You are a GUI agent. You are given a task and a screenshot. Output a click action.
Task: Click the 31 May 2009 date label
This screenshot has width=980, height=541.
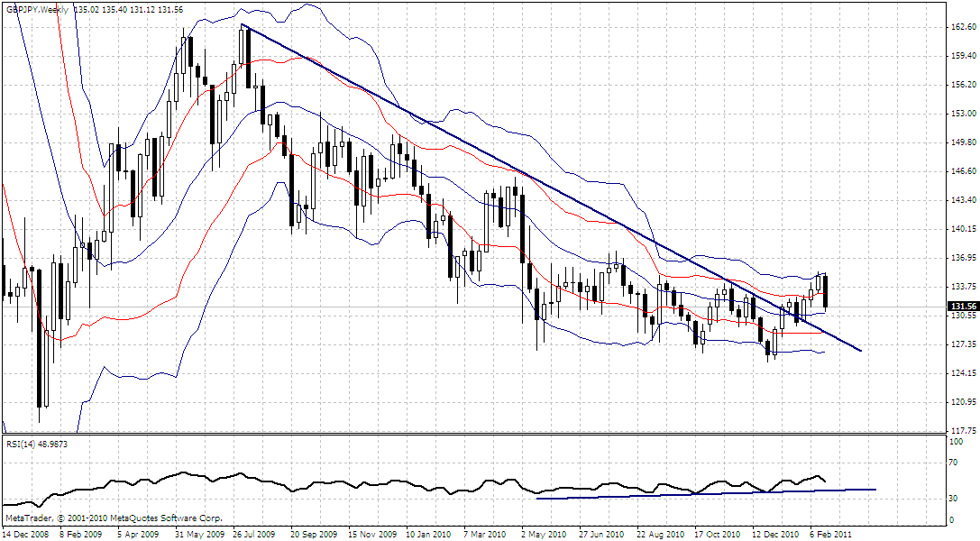tap(198, 534)
